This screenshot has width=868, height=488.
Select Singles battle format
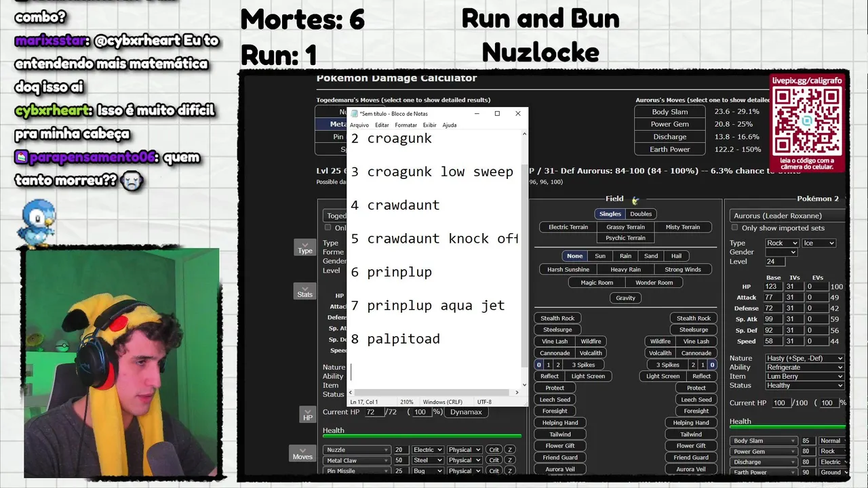click(x=610, y=214)
